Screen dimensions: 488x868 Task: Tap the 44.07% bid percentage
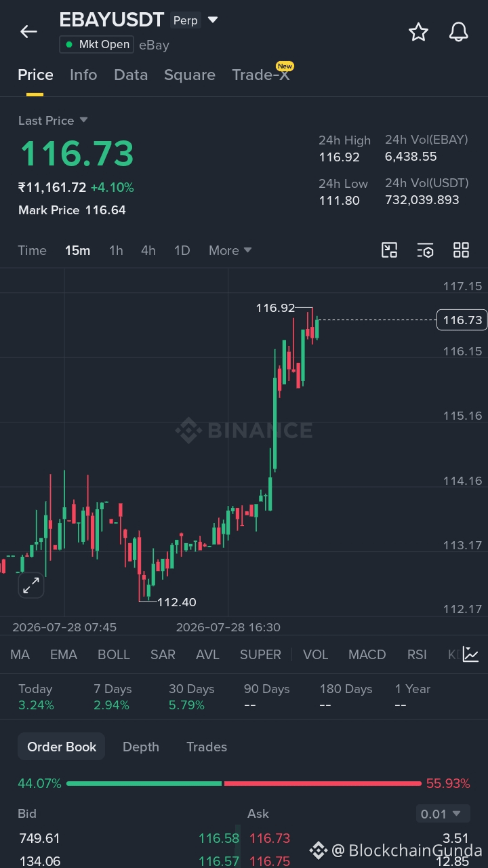coord(39,783)
